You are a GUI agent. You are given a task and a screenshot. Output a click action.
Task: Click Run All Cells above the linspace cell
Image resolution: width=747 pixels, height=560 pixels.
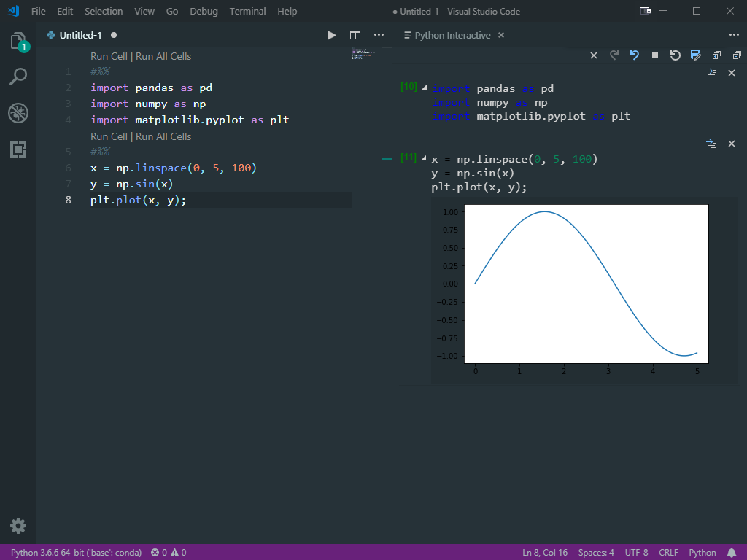[x=163, y=136]
